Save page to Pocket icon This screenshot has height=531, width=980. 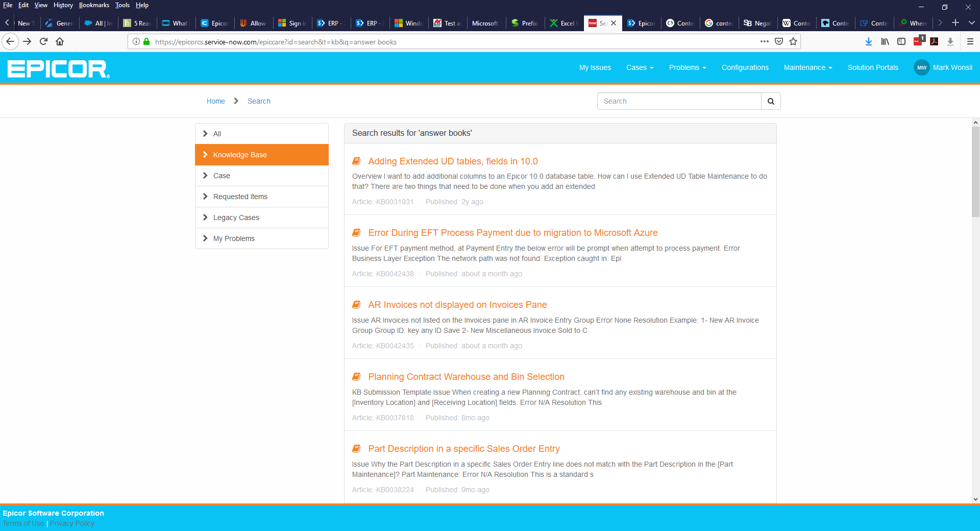pos(779,41)
